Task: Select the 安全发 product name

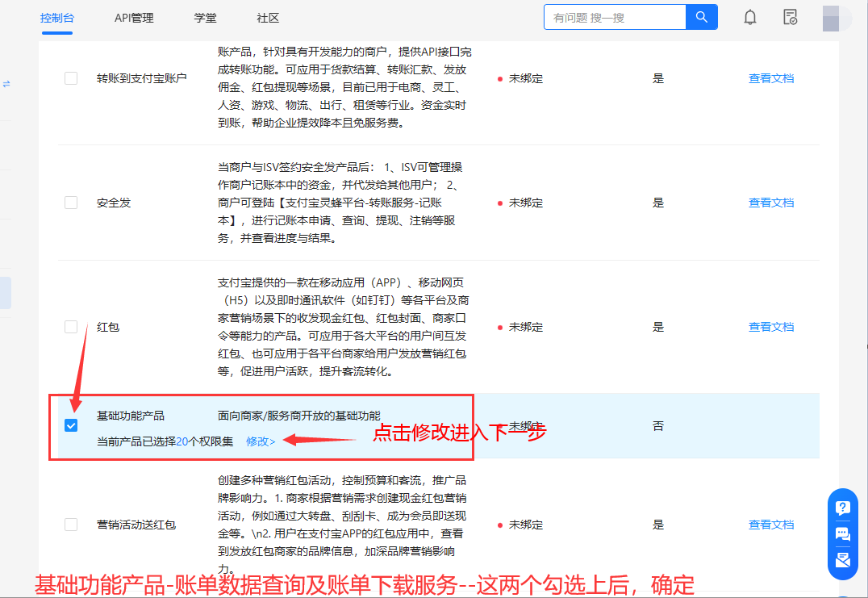Action: (x=114, y=203)
